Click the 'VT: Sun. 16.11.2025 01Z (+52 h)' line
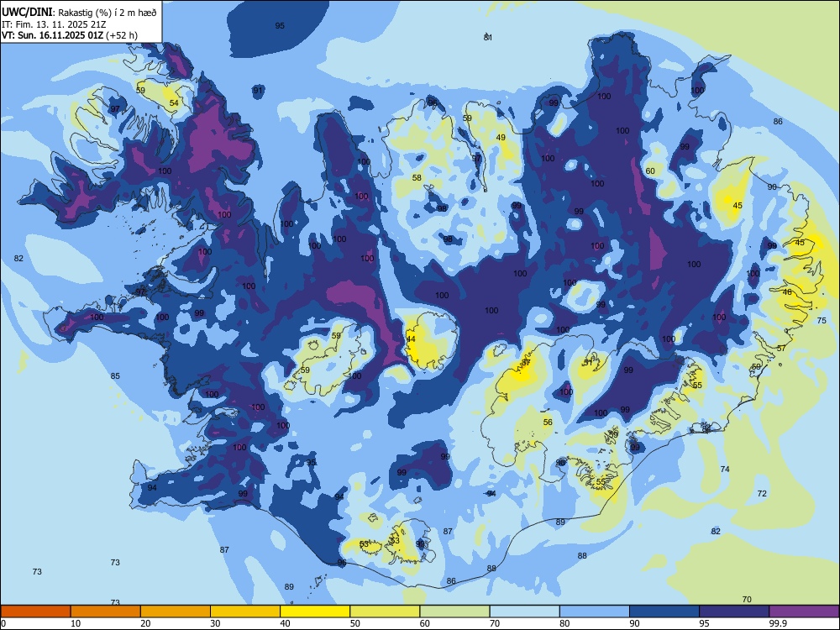 tap(70, 35)
